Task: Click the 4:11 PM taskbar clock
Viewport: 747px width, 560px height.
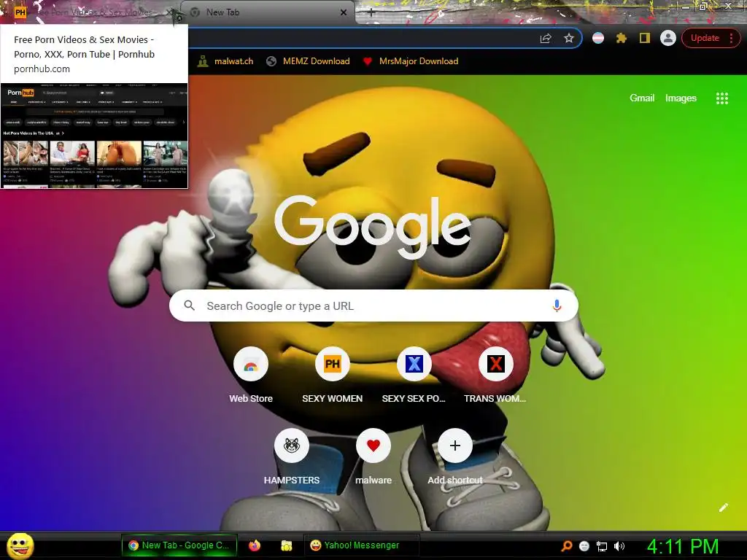Action: [683, 546]
